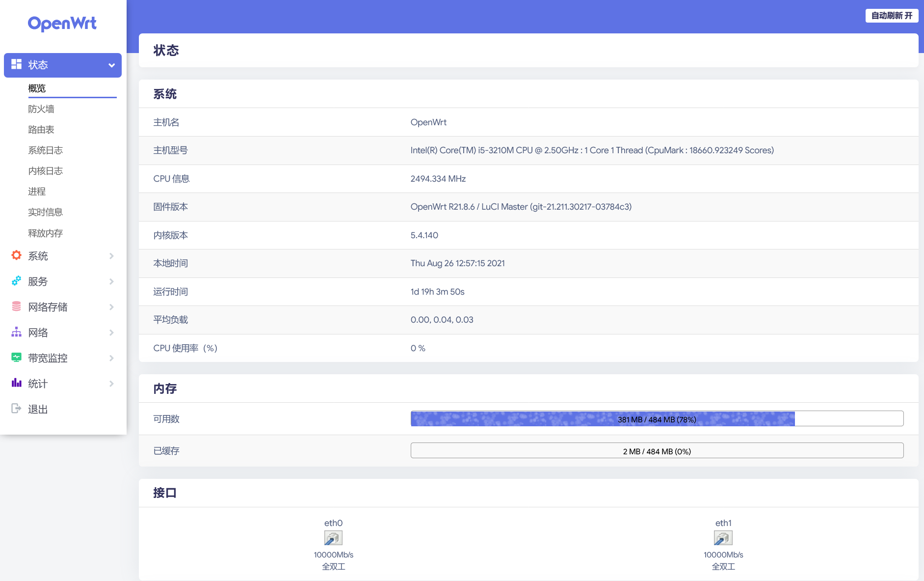Click the 接口 section heading
The width and height of the screenshot is (924, 581).
[x=165, y=493]
